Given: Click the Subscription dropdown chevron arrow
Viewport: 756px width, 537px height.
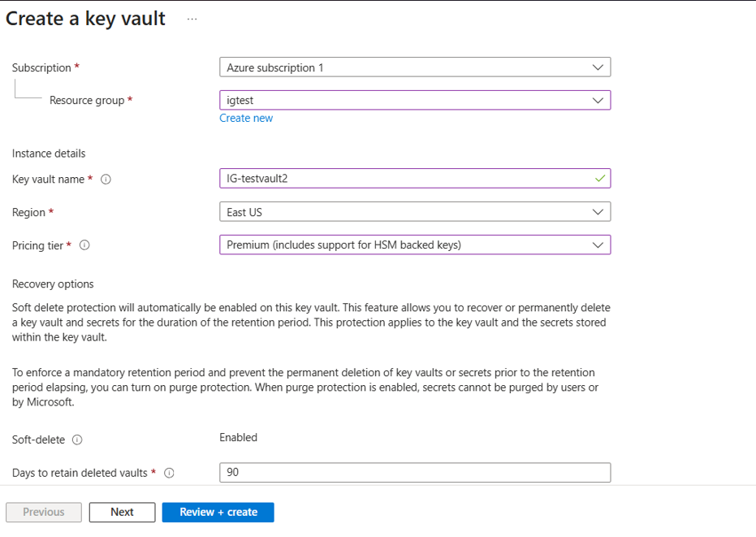Looking at the screenshot, I should click(598, 67).
